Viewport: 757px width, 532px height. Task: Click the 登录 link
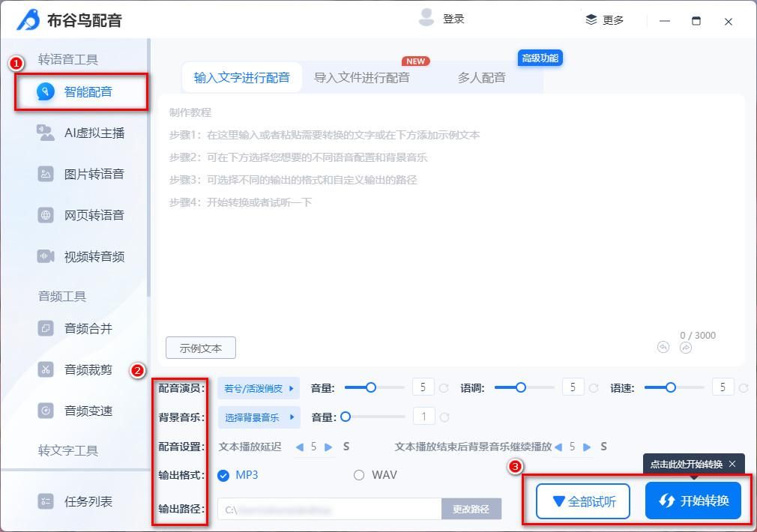(453, 19)
